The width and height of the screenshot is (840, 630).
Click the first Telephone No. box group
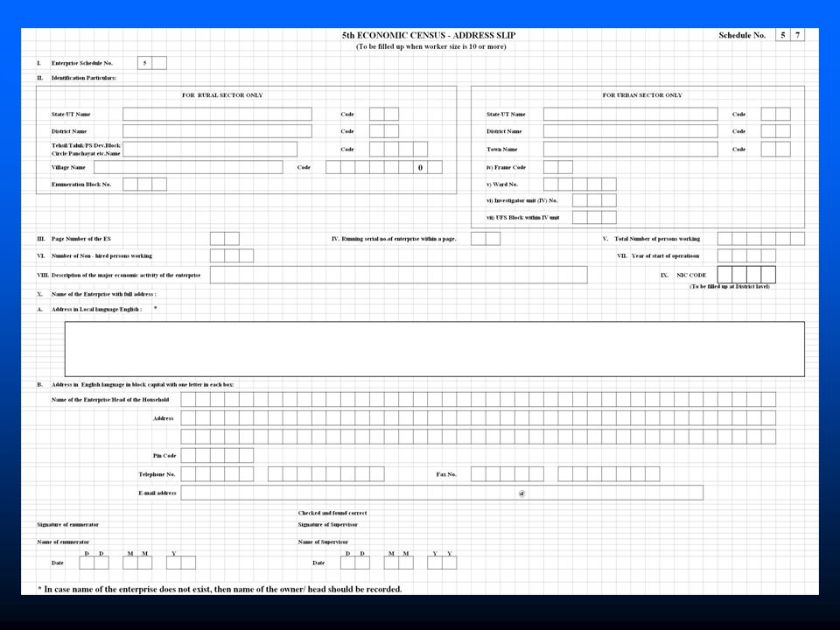[217, 474]
